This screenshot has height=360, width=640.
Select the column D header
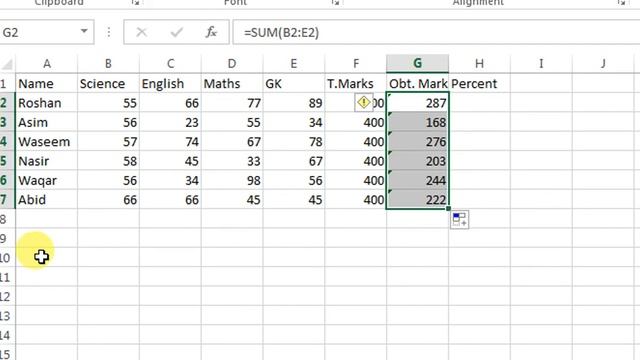click(232, 64)
